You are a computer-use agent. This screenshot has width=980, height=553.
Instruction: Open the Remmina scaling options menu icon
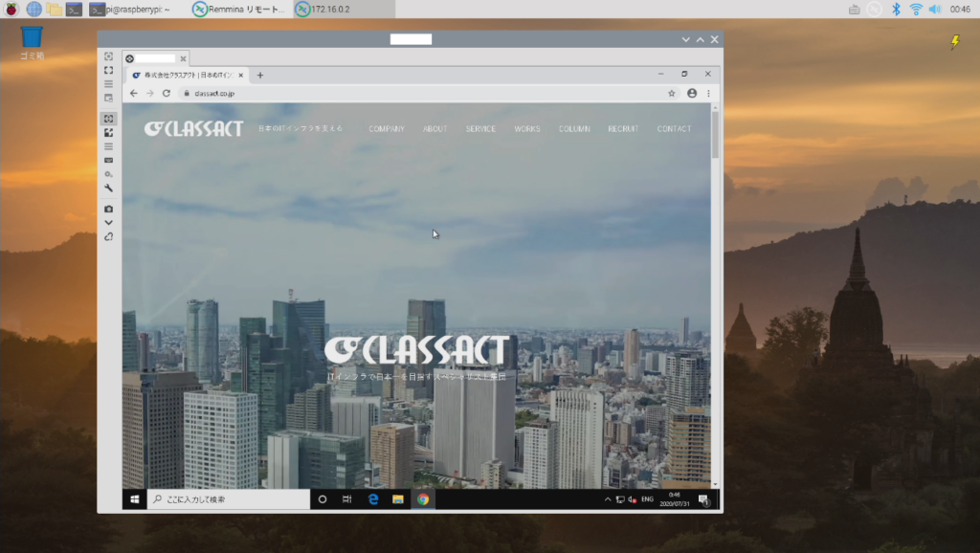tap(109, 146)
